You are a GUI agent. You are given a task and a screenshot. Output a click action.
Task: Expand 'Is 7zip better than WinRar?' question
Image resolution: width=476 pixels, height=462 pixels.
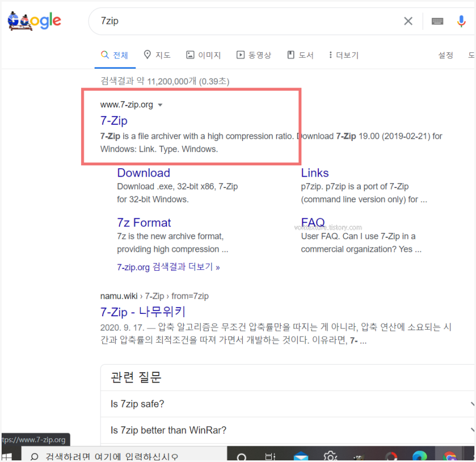point(288,430)
